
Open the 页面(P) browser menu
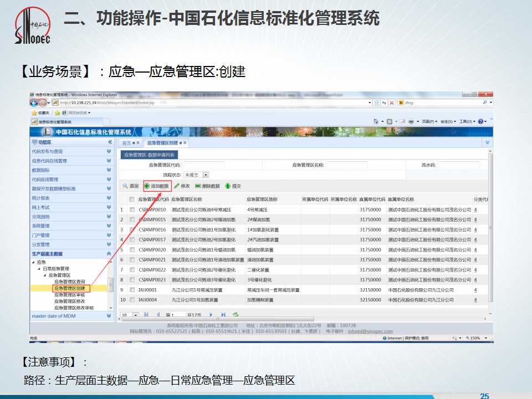click(x=429, y=121)
